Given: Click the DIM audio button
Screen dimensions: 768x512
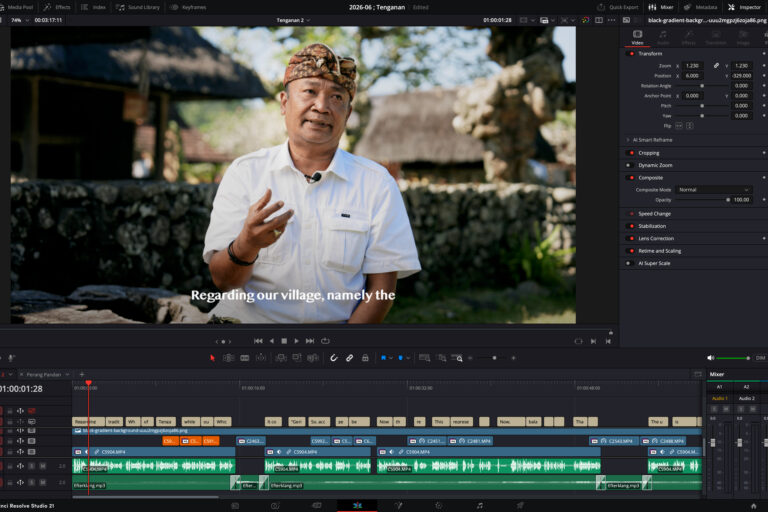Looking at the screenshot, I should [760, 358].
